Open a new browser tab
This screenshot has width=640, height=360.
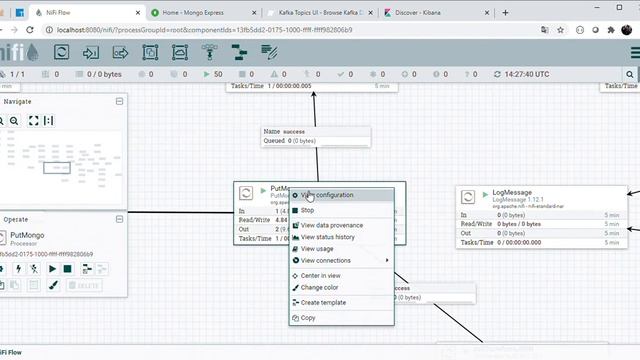505,13
